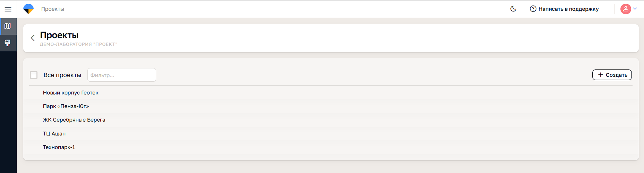Open the "ТЦ Ашан" project
This screenshot has height=173, width=644.
pyautogui.click(x=54, y=134)
